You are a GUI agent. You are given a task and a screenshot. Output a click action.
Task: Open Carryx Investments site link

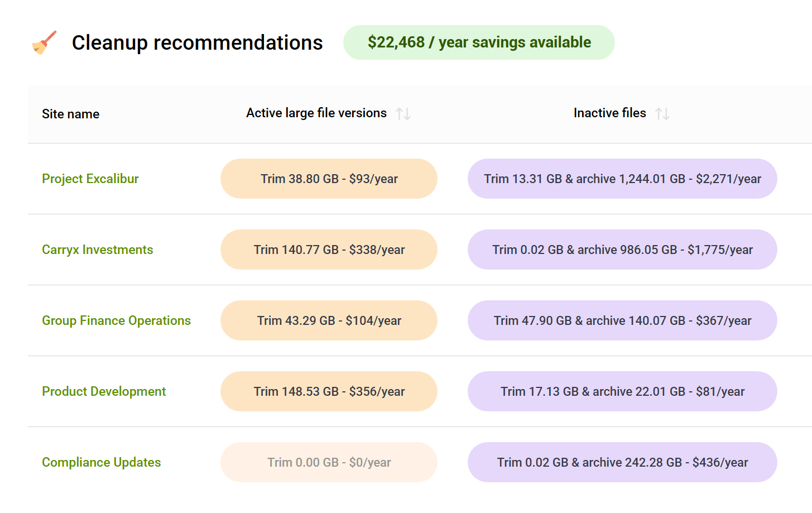pyautogui.click(x=98, y=250)
